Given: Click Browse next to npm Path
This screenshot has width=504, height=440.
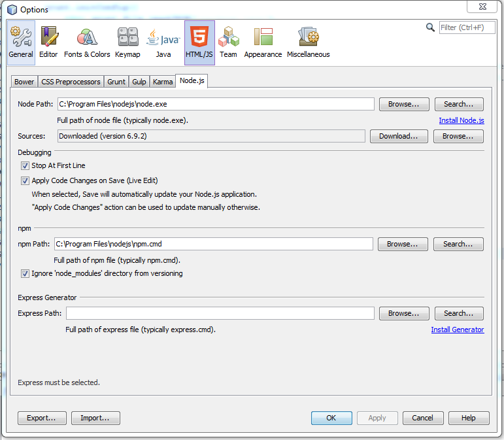Looking at the screenshot, I should click(x=403, y=245).
